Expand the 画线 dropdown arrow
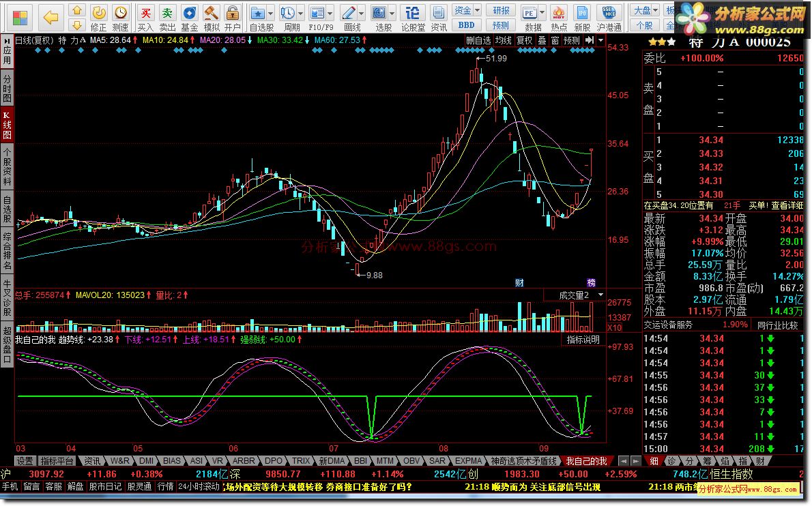This screenshot has height=506, width=812. pyautogui.click(x=362, y=13)
